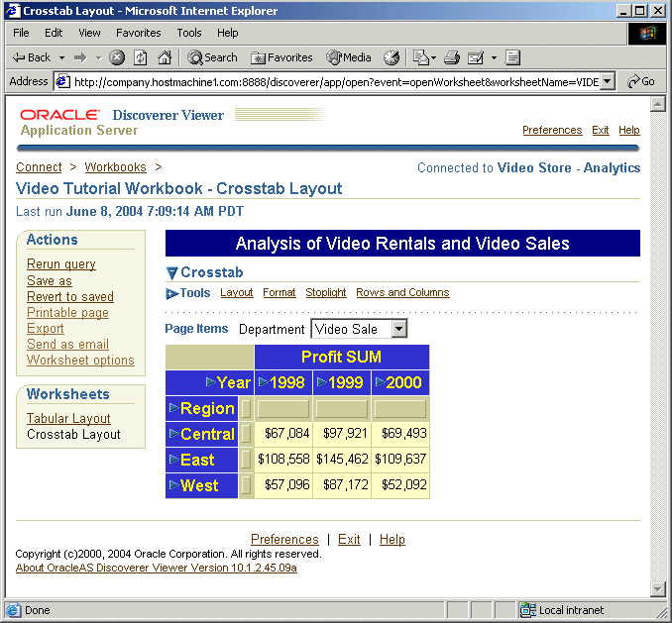Image resolution: width=672 pixels, height=623 pixels.
Task: Click About OracleAS Discoverer Viewer link
Action: [x=157, y=568]
